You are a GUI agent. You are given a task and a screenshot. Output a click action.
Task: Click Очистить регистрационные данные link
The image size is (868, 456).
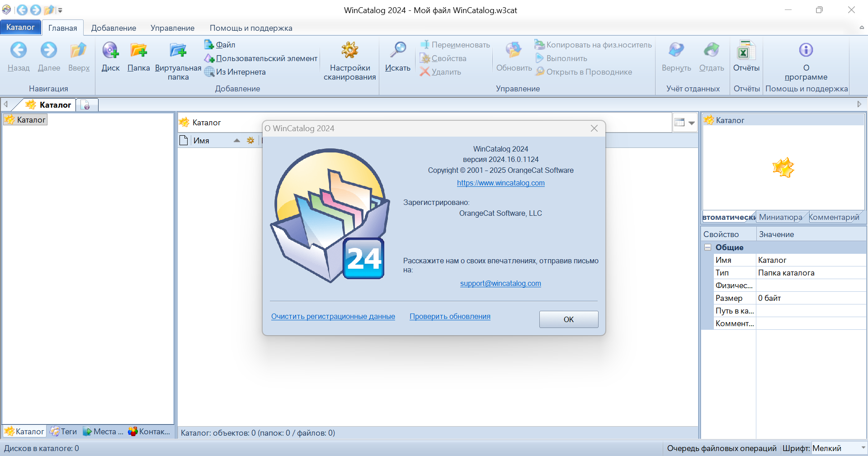click(x=333, y=316)
